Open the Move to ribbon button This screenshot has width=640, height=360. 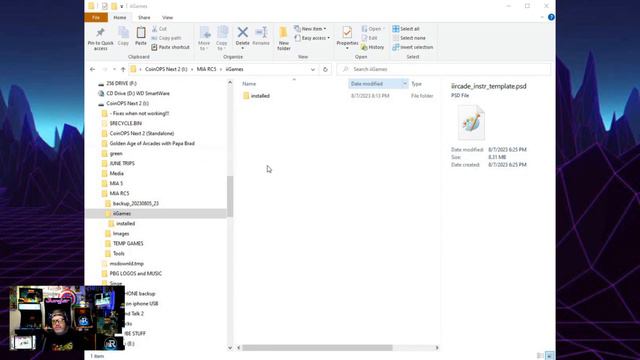204,38
